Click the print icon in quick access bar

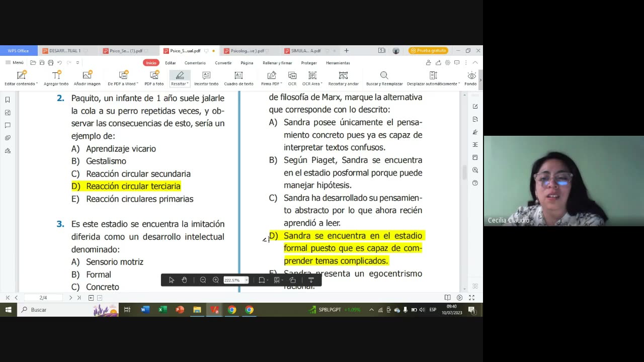50,63
